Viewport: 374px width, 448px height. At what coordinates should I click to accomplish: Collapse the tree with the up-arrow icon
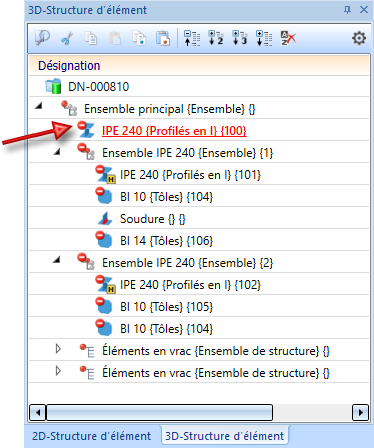coord(192,38)
